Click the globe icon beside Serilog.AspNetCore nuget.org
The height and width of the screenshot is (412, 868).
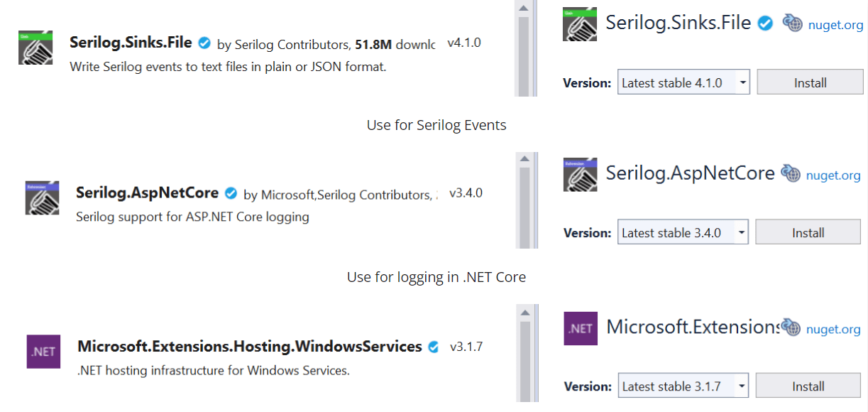pyautogui.click(x=790, y=173)
